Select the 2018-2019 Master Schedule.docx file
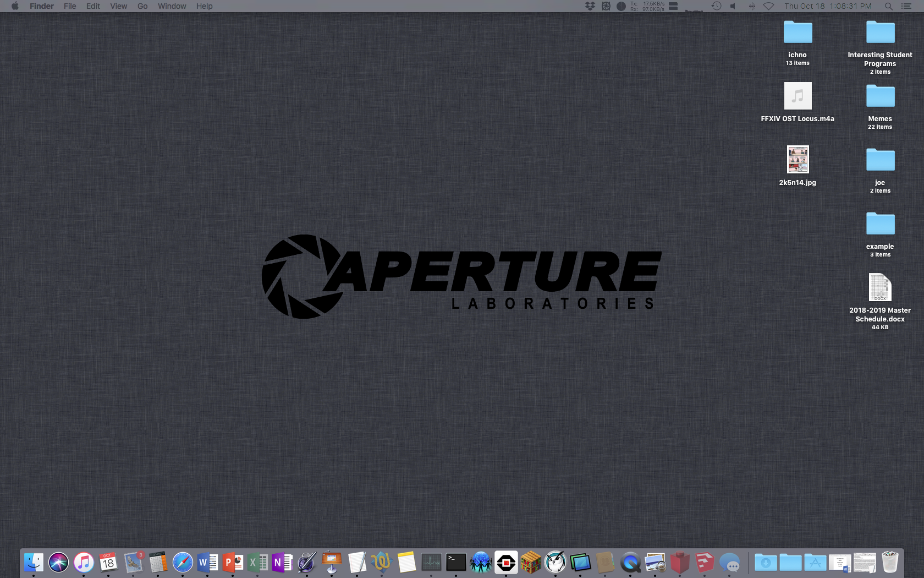The height and width of the screenshot is (578, 924). click(x=880, y=287)
